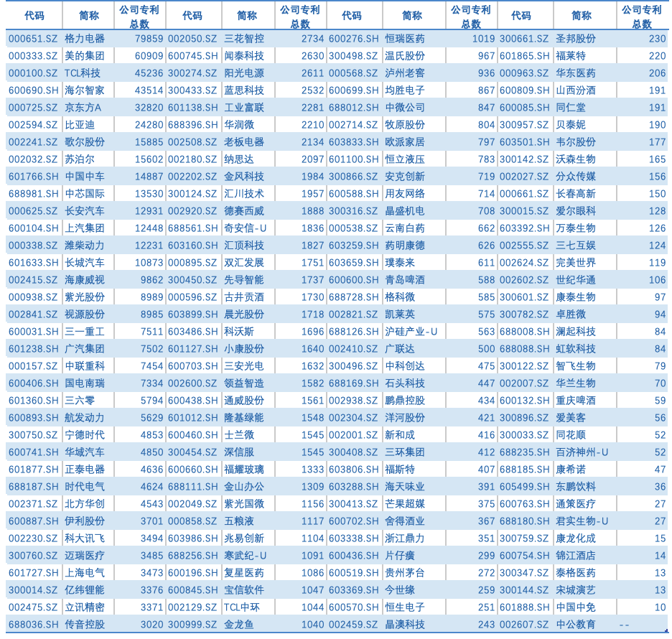Select the 美的集团 cell
The height and width of the screenshot is (639, 672).
tap(85, 56)
